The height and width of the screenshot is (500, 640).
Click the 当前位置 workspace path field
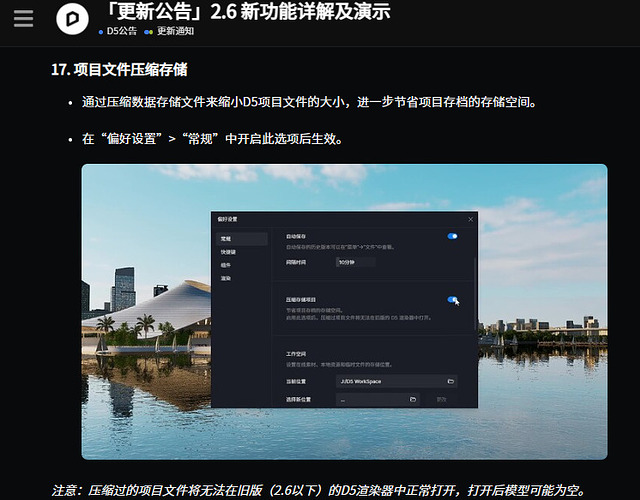tap(396, 381)
